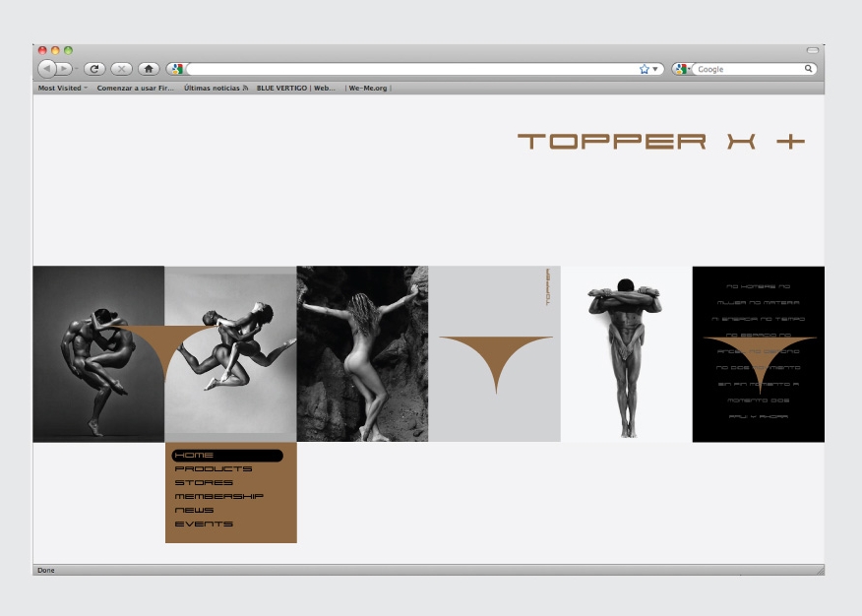Focus the URL address field
This screenshot has width=862, height=616.
412,69
